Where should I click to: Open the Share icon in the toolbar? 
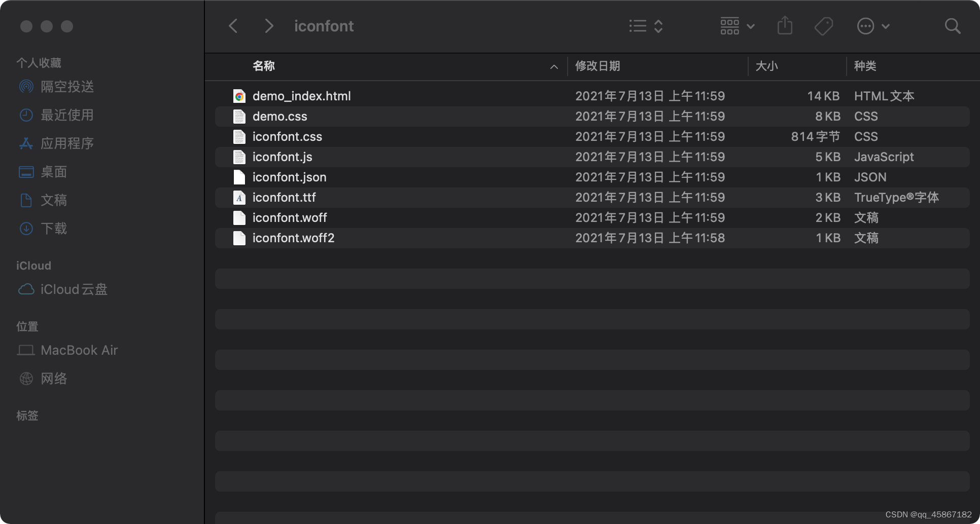[784, 25]
